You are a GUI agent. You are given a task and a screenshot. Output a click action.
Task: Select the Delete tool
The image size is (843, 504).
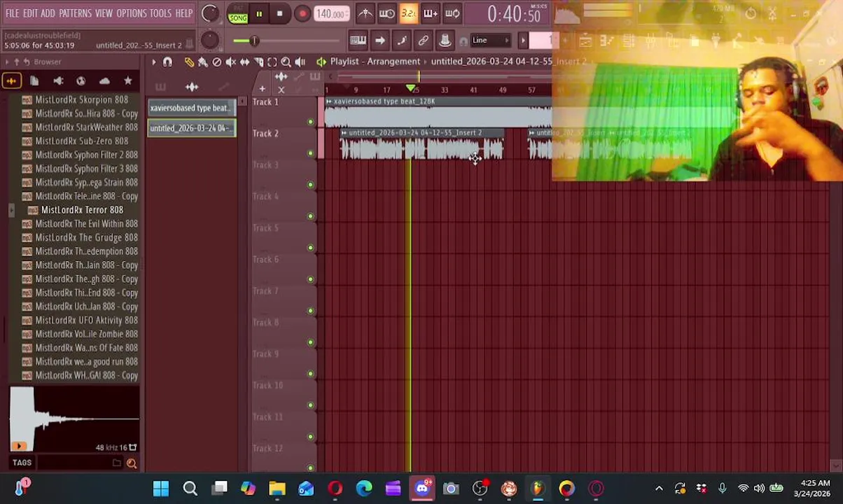click(217, 62)
